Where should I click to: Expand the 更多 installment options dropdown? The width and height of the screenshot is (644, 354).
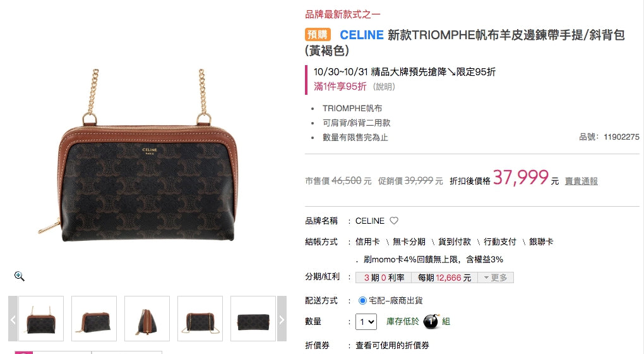(496, 278)
